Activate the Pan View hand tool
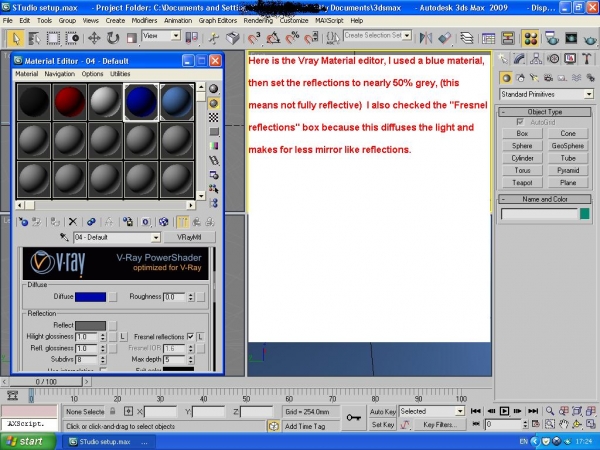Viewport: 600px width, 450px height. pyautogui.click(x=563, y=424)
